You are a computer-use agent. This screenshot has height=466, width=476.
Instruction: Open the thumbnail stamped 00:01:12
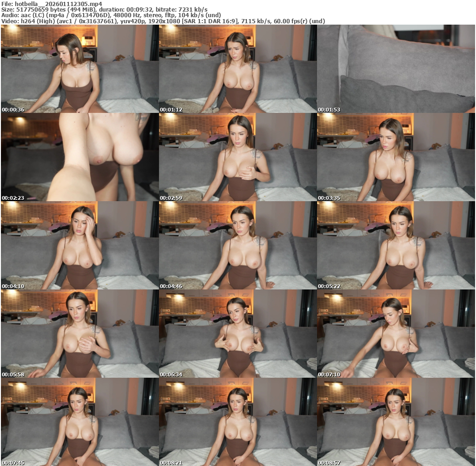click(238, 69)
